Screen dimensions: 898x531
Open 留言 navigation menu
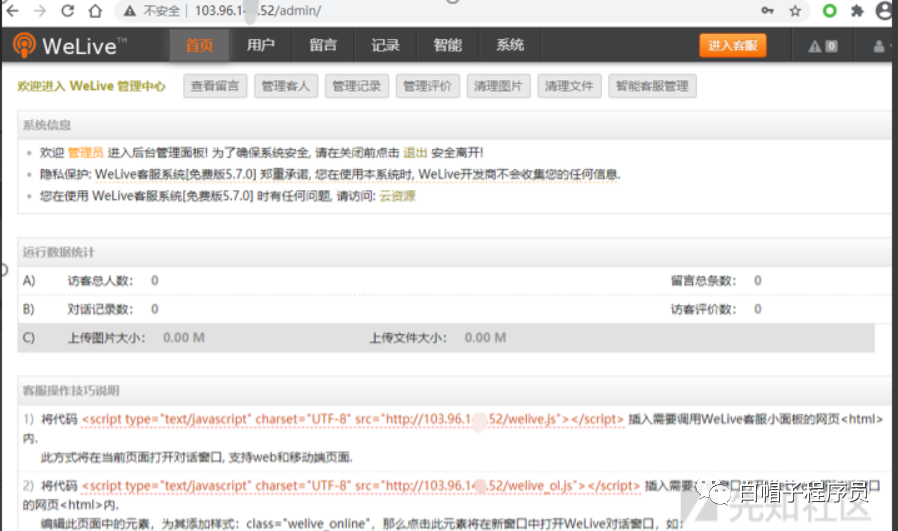323,45
